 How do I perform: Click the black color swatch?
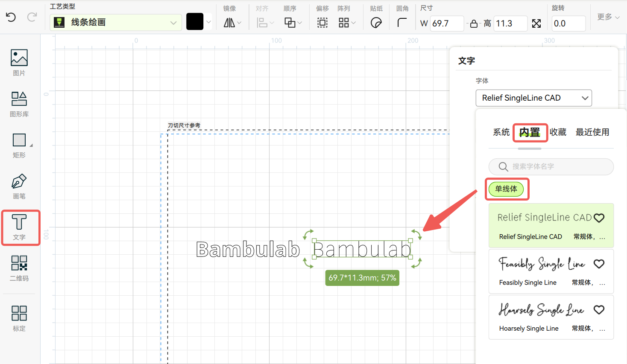(195, 22)
